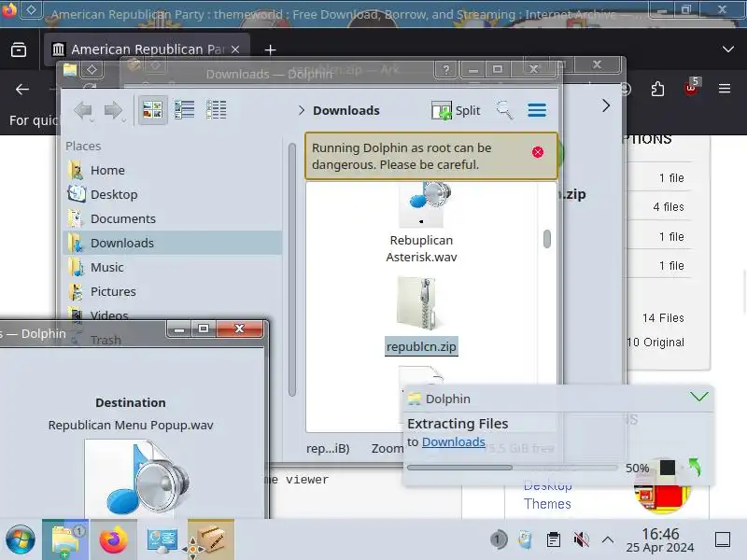This screenshot has height=560, width=747.
Task: Click 4 files download option
Action: coord(669,206)
